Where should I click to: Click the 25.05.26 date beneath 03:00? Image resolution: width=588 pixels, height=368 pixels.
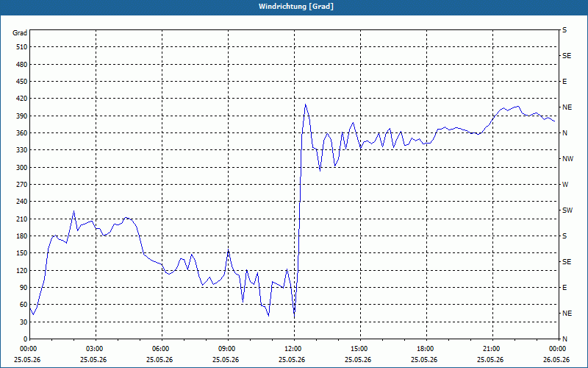[93, 360]
